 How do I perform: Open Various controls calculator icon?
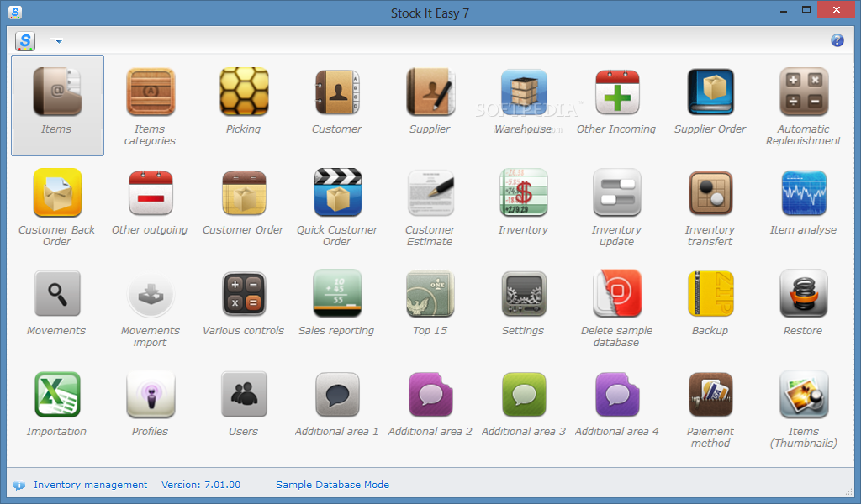point(244,293)
